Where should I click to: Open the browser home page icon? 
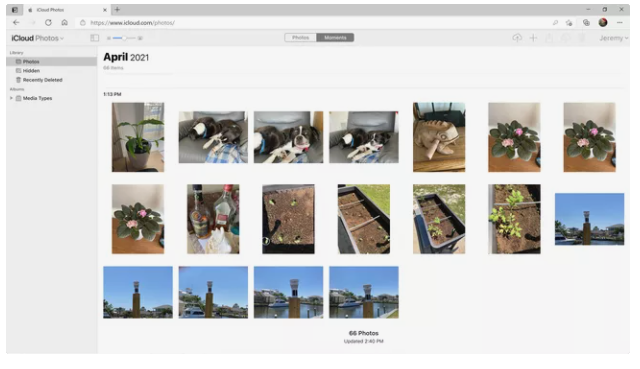64,23
